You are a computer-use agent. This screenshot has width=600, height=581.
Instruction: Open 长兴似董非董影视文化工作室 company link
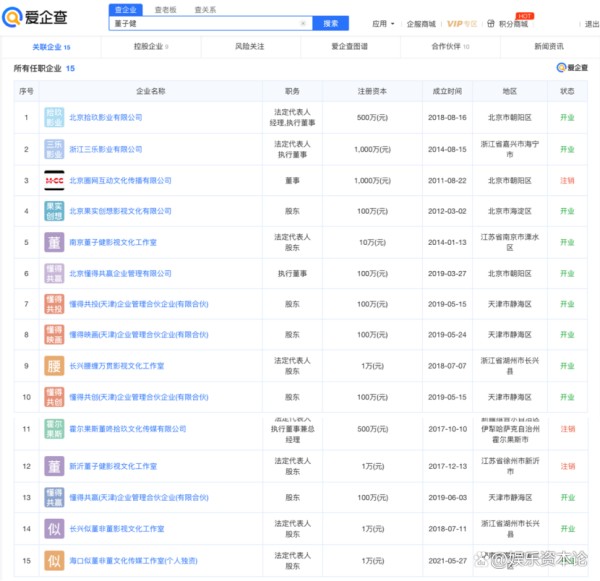[x=117, y=529]
